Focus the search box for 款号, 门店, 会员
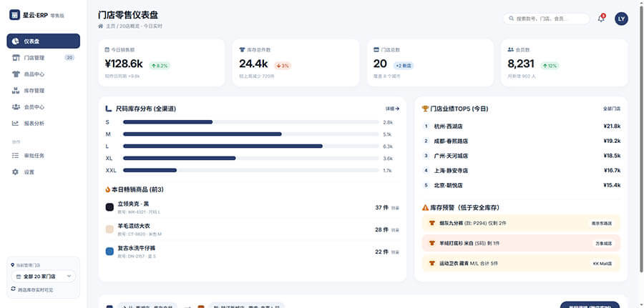 pyautogui.click(x=547, y=19)
